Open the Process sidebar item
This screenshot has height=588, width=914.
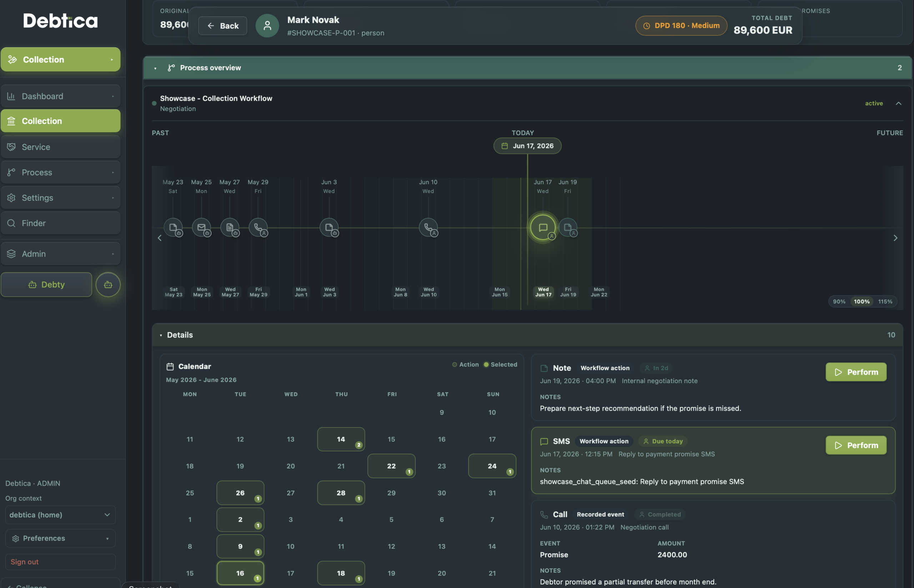60,173
